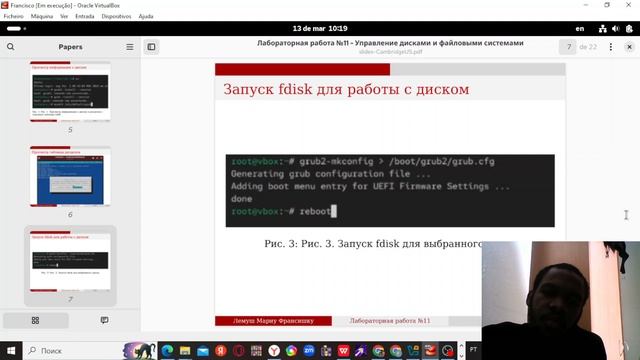Open the 'en' keyboard layout indicator
The image size is (640, 360).
[x=580, y=29]
